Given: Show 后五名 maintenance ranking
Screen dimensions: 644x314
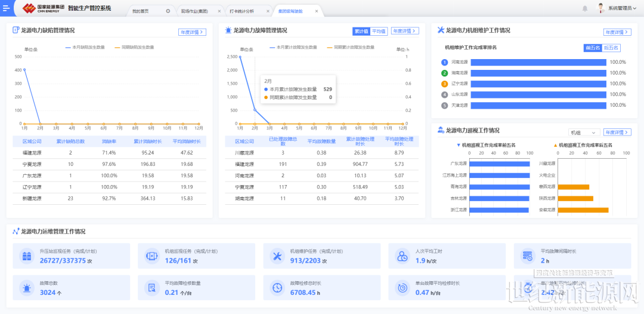Looking at the screenshot, I should point(611,48).
